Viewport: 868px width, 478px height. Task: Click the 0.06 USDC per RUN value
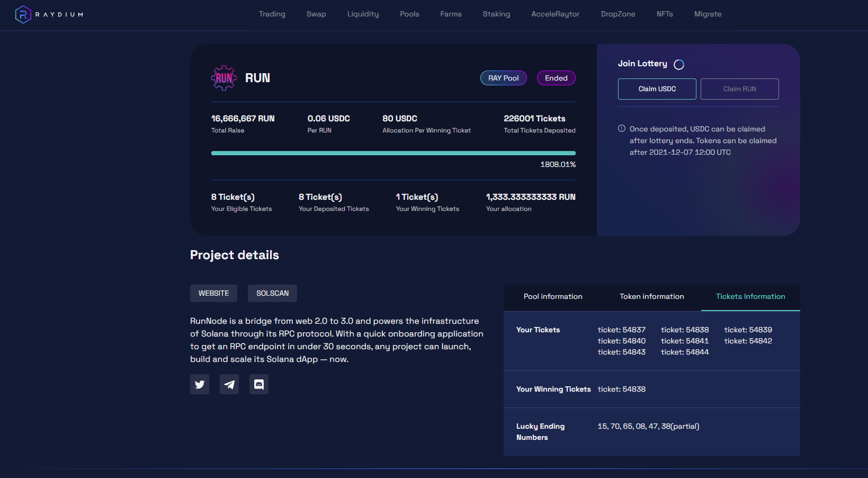point(329,119)
